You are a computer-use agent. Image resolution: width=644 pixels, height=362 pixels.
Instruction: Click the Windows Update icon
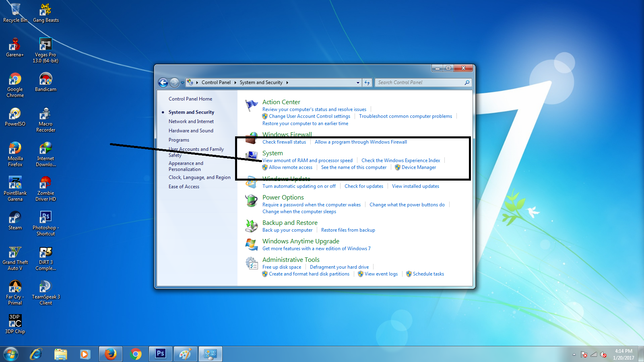[252, 182]
